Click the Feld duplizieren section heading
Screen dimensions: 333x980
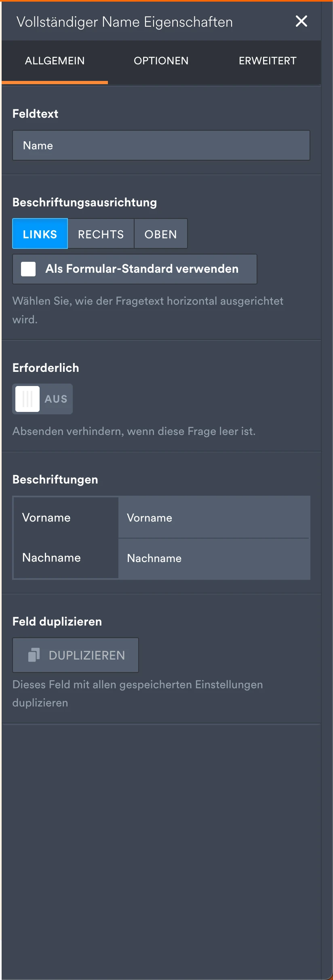(57, 621)
